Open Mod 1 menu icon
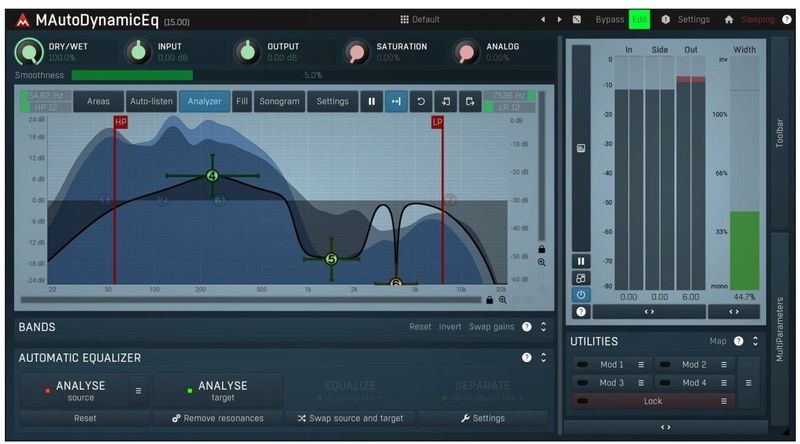Image resolution: width=800 pixels, height=444 pixels. click(x=641, y=364)
